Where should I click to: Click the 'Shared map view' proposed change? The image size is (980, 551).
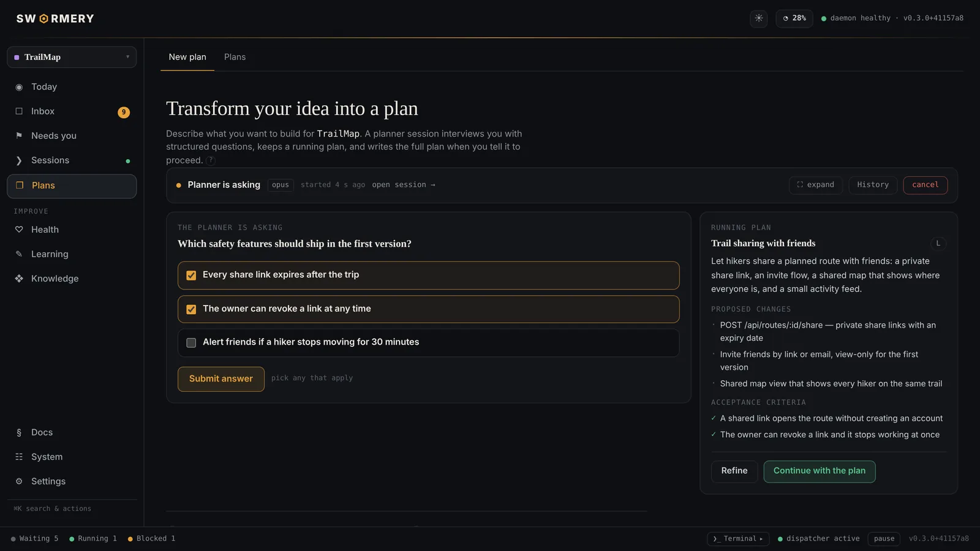(x=831, y=384)
